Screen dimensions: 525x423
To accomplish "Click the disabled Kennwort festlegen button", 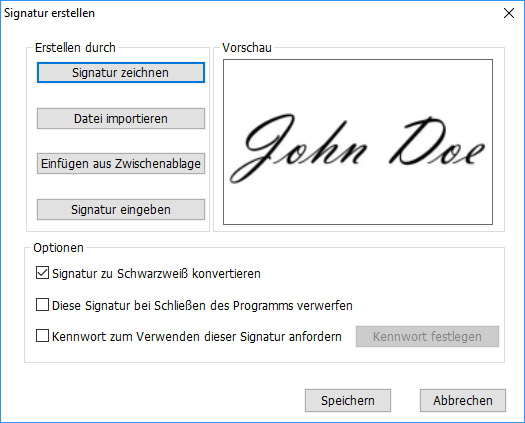I will point(427,336).
